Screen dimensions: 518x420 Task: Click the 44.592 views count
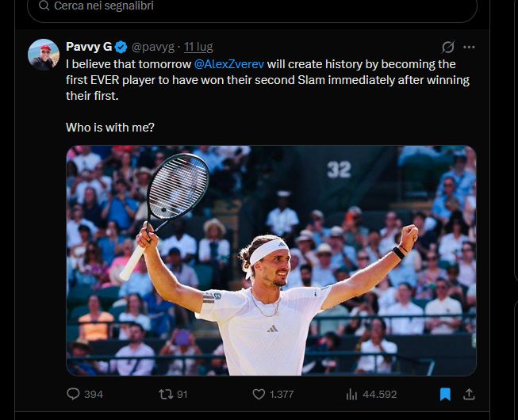(380, 395)
